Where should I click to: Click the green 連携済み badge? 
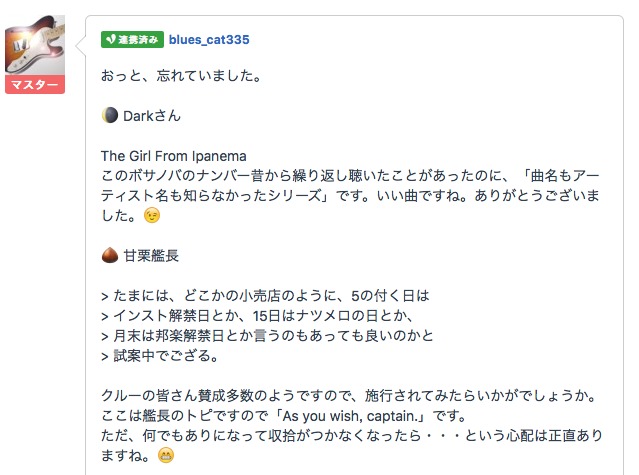(x=131, y=40)
